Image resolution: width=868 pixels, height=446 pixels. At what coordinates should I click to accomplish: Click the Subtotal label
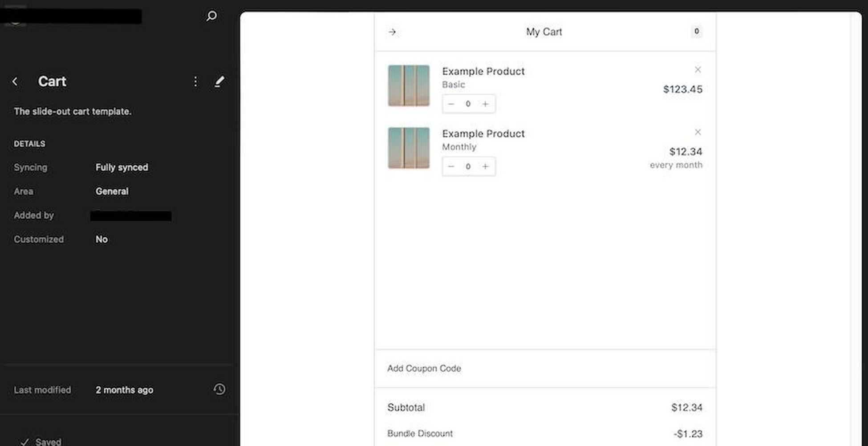pyautogui.click(x=406, y=407)
